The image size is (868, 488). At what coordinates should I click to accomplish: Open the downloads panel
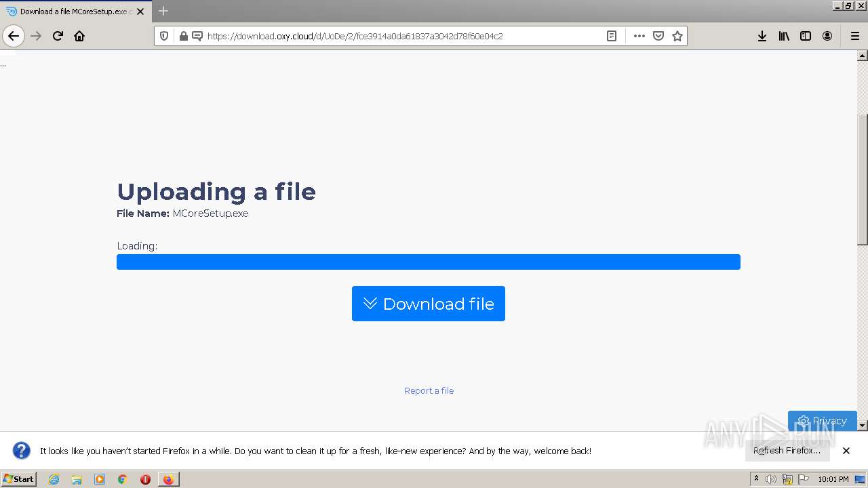click(762, 36)
